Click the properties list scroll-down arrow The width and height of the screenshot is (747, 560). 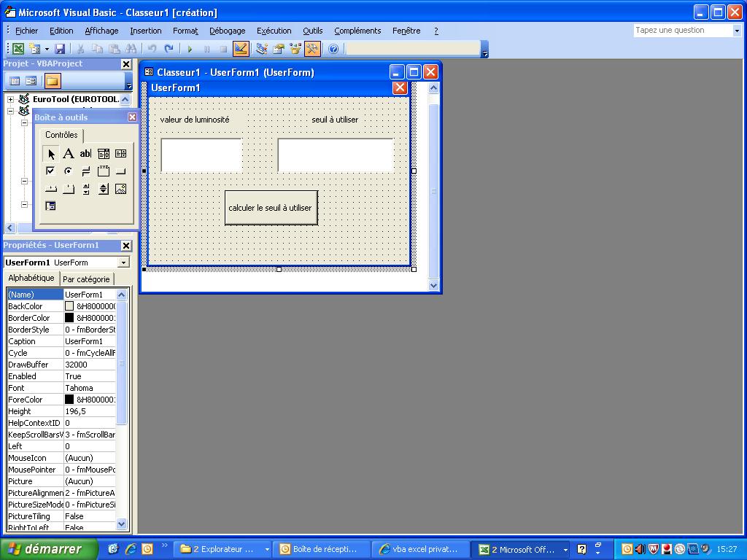tap(122, 524)
